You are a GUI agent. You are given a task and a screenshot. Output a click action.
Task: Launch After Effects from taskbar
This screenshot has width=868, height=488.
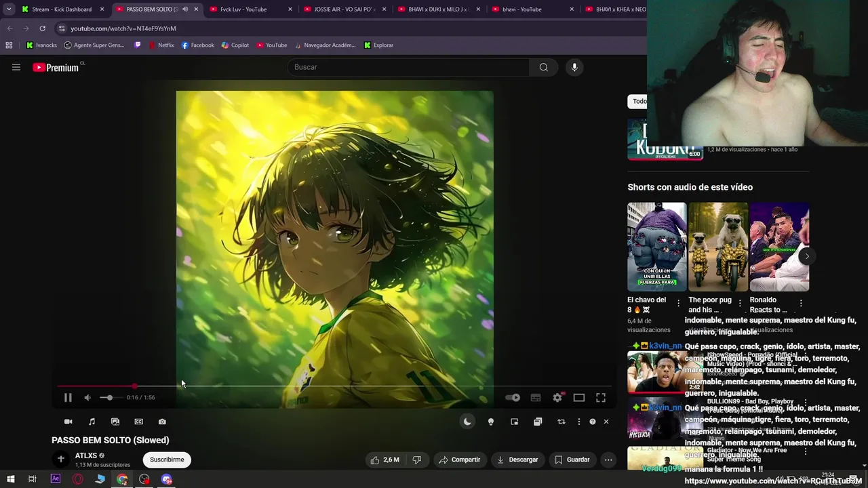[x=56, y=479]
